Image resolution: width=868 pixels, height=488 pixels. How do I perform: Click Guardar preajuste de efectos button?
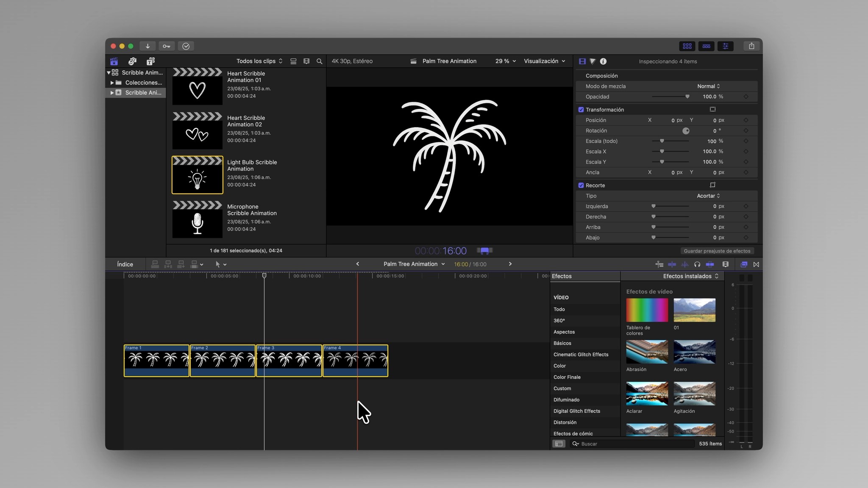tap(717, 251)
